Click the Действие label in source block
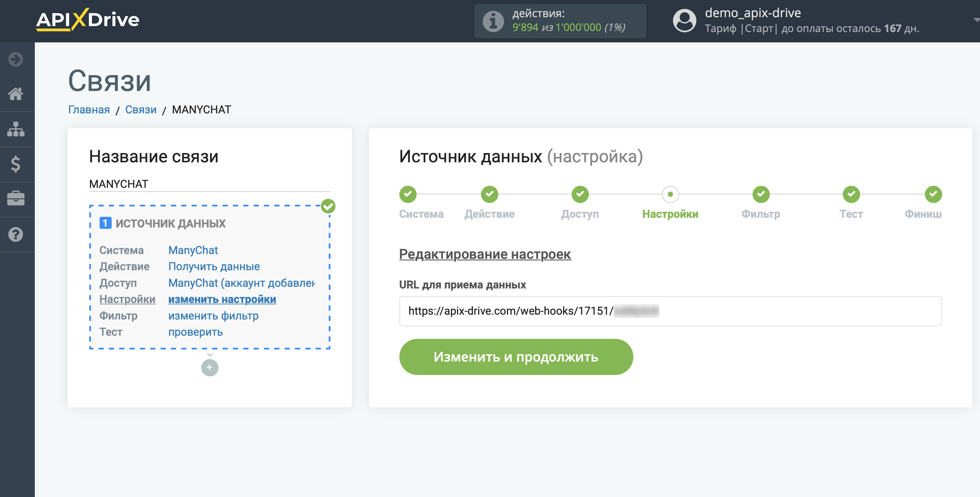 (x=124, y=266)
